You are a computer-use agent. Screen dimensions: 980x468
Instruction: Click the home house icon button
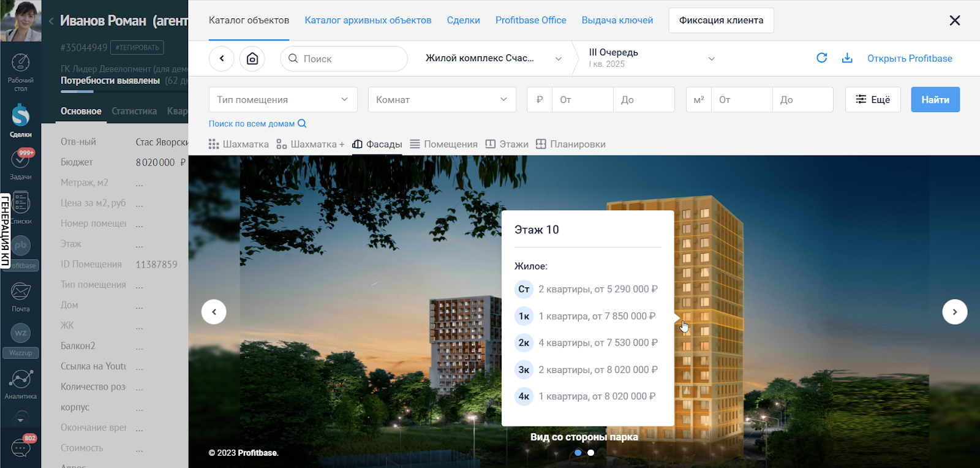click(252, 59)
